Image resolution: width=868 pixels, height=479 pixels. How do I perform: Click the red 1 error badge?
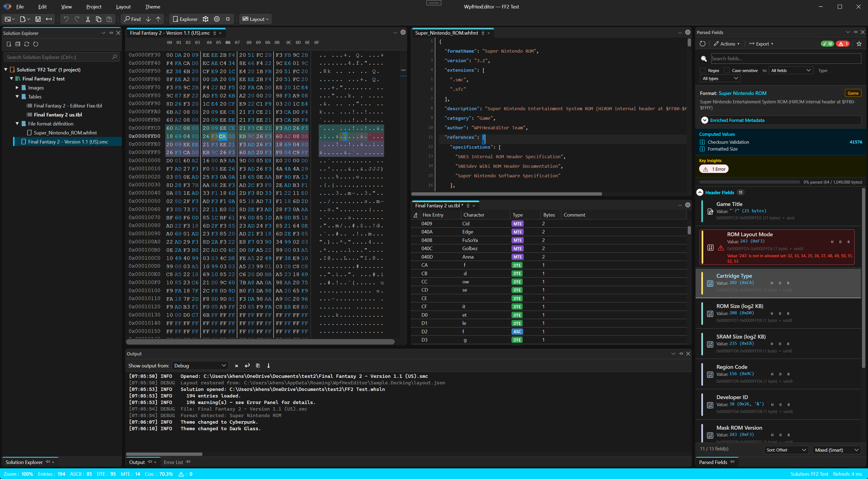click(x=843, y=44)
